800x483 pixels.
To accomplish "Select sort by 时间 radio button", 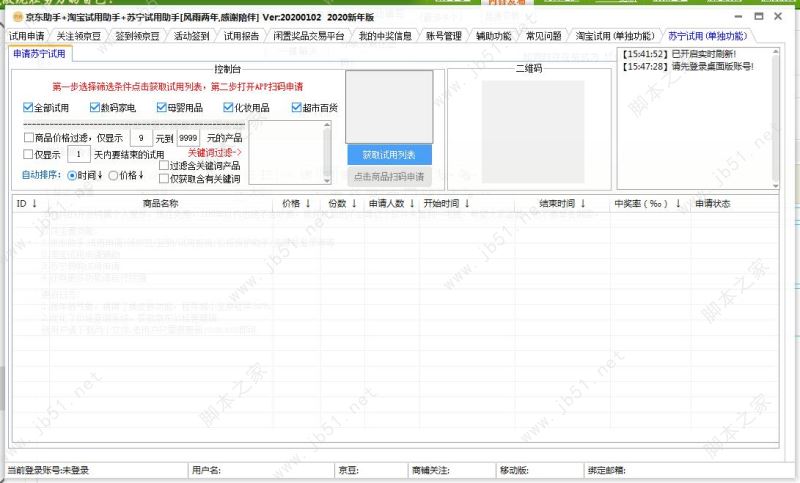I will [72, 175].
